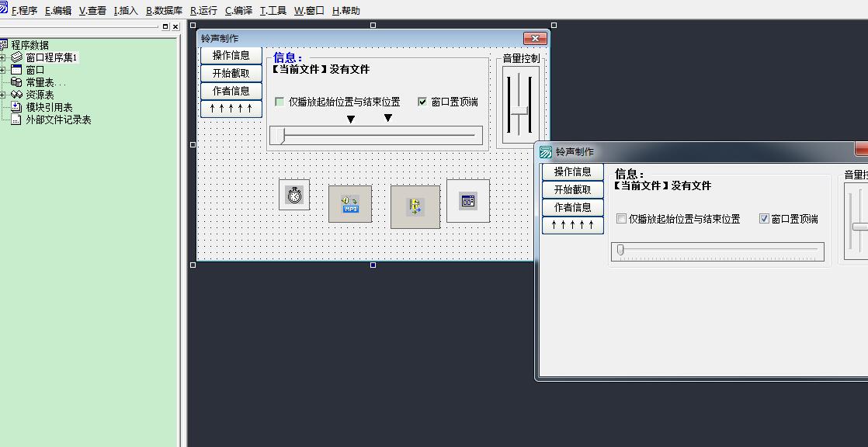This screenshot has height=447, width=868.
Task: Click the 外部文件记录表 icon in tree
Action: pyautogui.click(x=16, y=120)
